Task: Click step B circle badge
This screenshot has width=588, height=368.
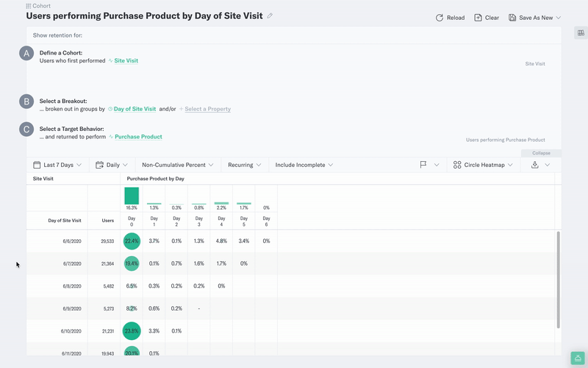Action: 26,102
